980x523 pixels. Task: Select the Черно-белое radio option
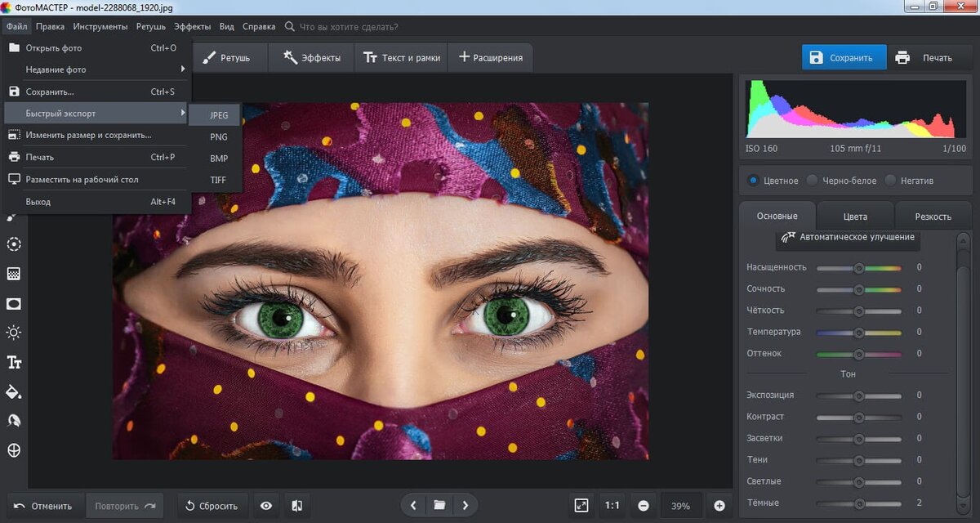[813, 181]
